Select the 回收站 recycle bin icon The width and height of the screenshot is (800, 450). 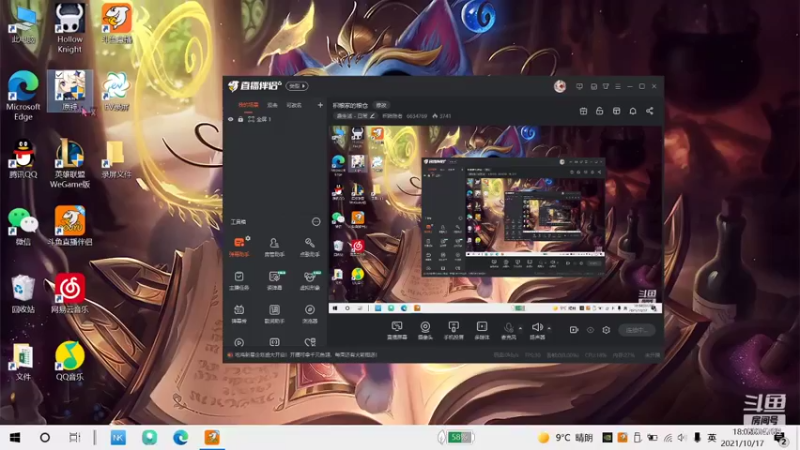point(23,293)
